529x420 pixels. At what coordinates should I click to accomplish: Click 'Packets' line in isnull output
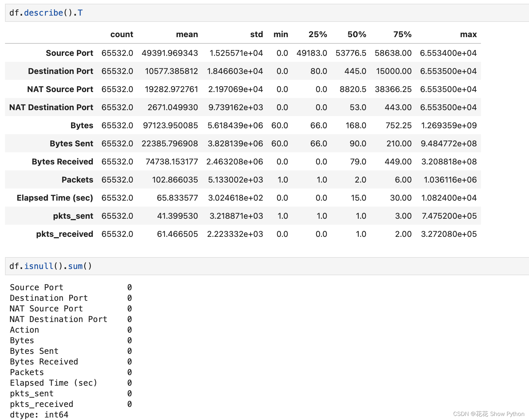click(71, 372)
